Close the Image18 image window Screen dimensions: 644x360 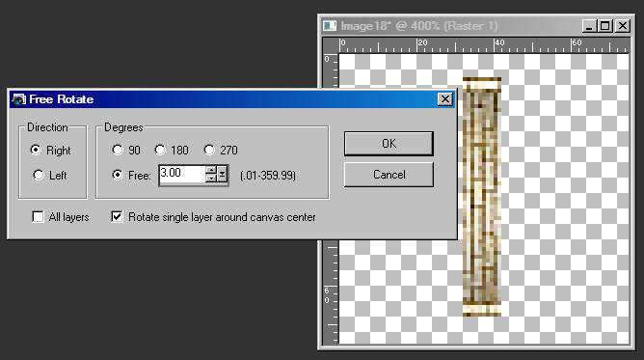(623, 26)
